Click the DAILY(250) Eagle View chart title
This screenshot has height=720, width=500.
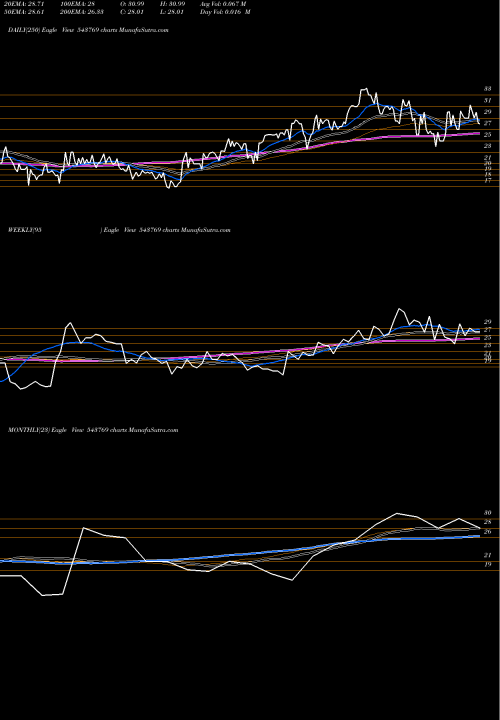coord(88,30)
